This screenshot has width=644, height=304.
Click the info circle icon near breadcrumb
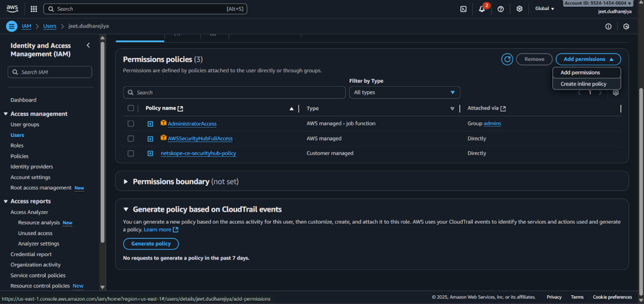(x=608, y=26)
